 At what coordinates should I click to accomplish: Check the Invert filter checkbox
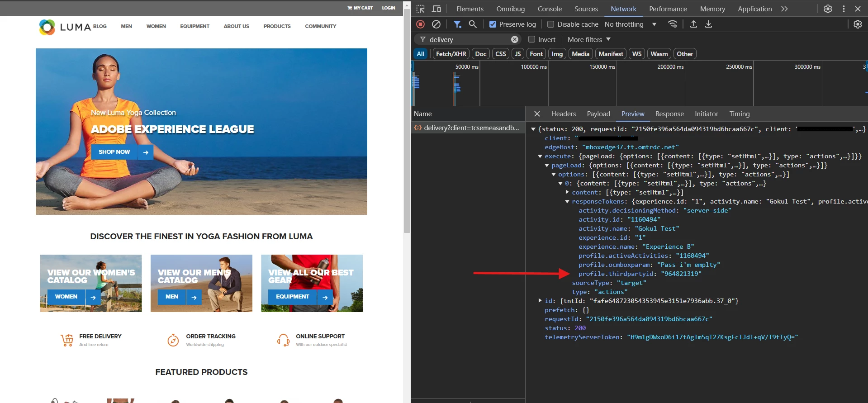pyautogui.click(x=531, y=39)
